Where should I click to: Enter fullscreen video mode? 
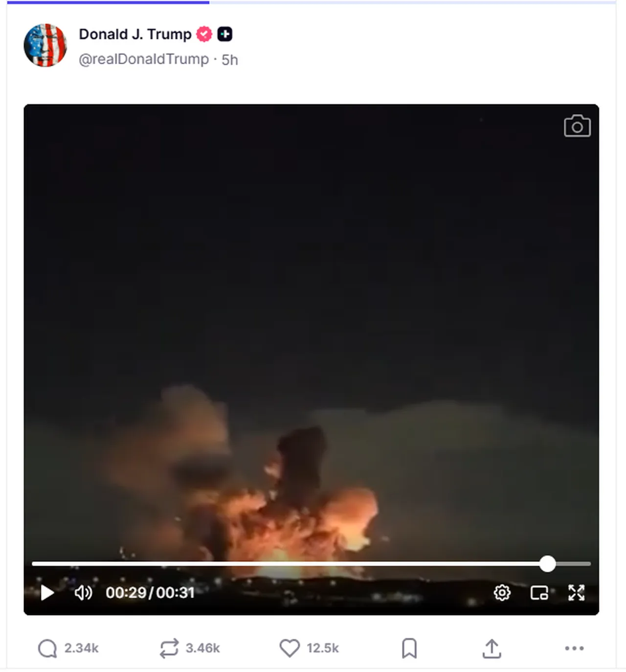coord(577,593)
